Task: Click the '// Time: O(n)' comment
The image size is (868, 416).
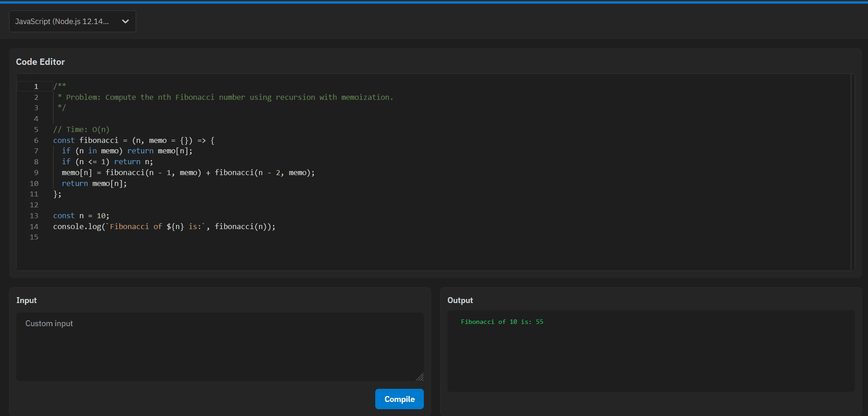Action: point(81,129)
